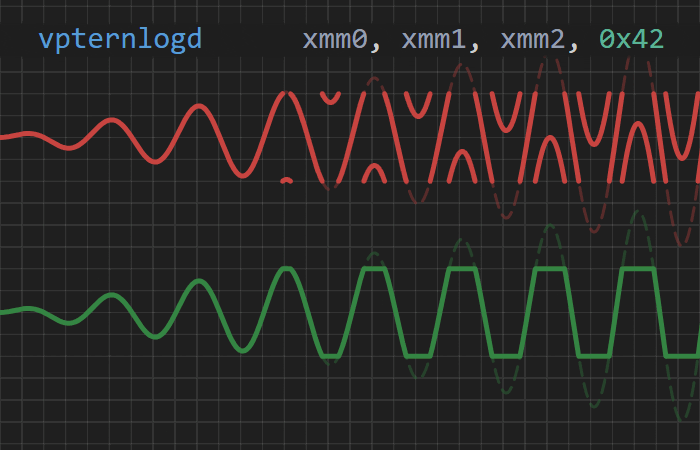
Task: Click the third flat top plateau of green wave
Action: (548, 269)
